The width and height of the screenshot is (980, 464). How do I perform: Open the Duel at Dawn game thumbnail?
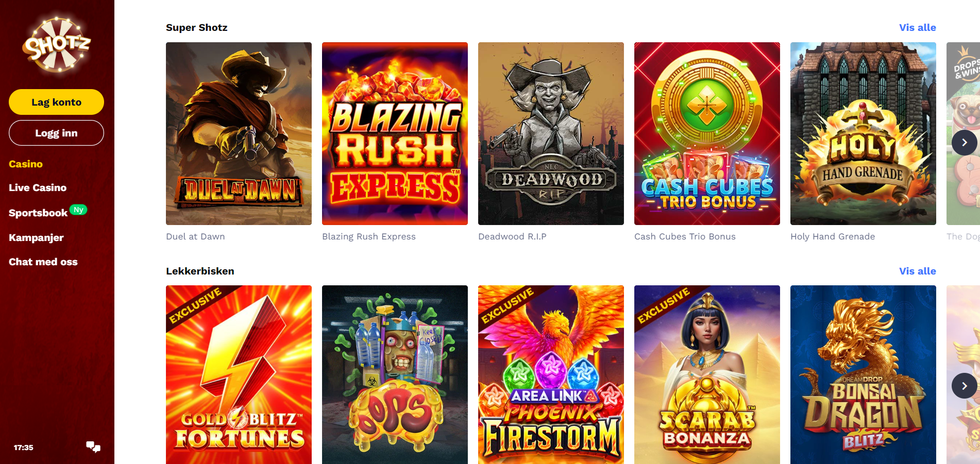pyautogui.click(x=239, y=133)
